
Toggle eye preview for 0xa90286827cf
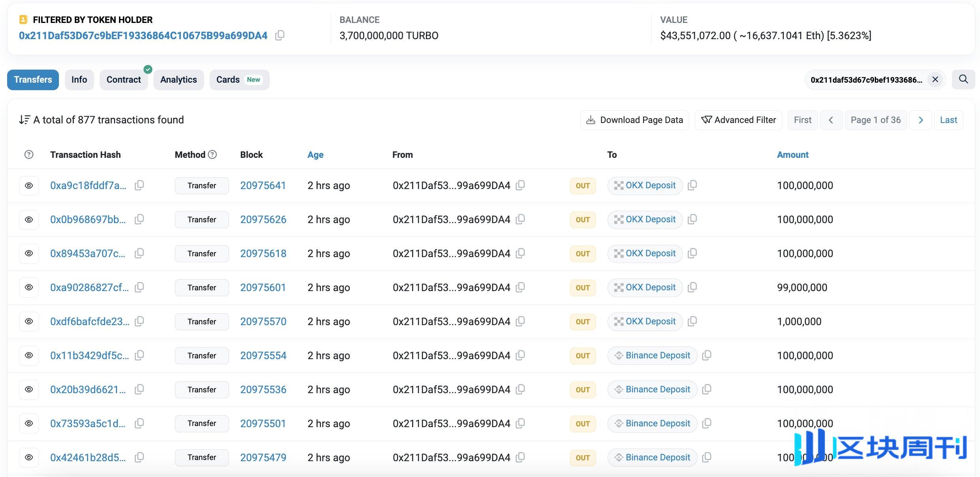pyautogui.click(x=29, y=288)
